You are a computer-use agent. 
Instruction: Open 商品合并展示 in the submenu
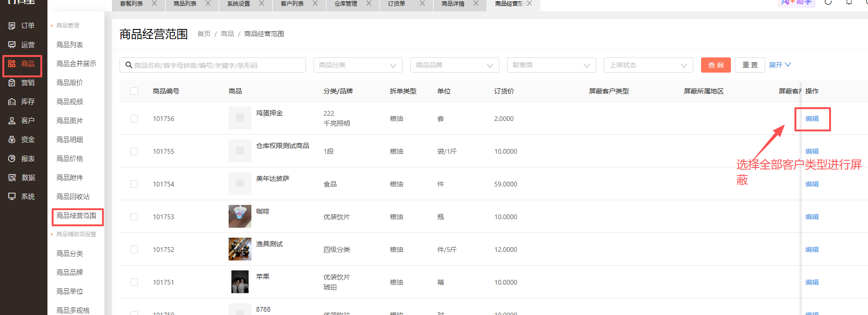click(x=76, y=64)
